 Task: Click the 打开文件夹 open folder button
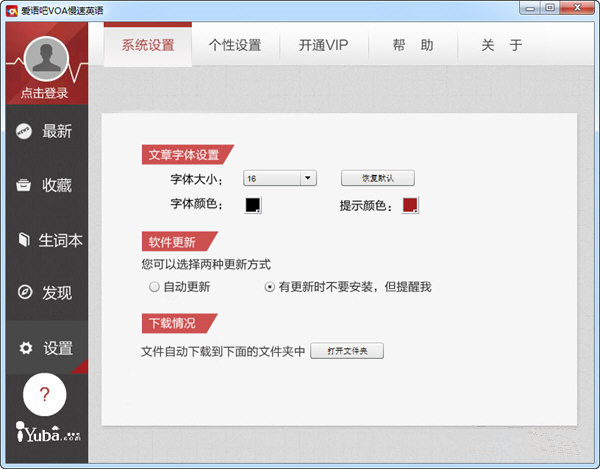coord(346,351)
